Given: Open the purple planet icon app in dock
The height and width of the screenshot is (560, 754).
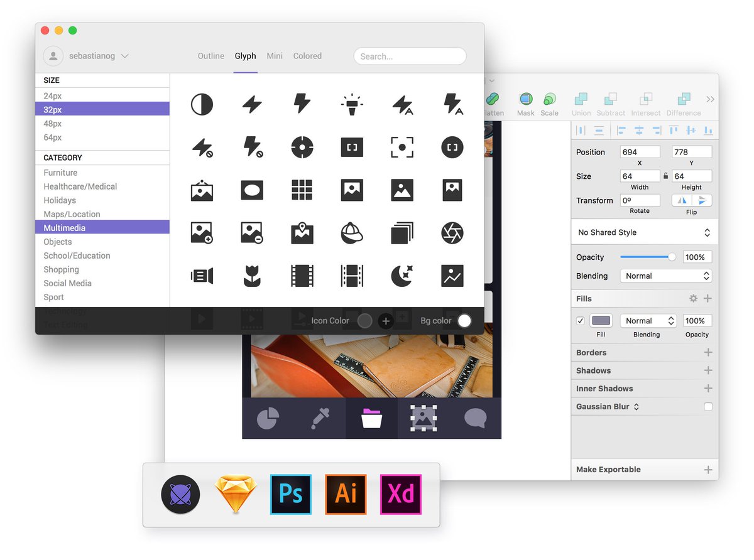Looking at the screenshot, I should [180, 495].
